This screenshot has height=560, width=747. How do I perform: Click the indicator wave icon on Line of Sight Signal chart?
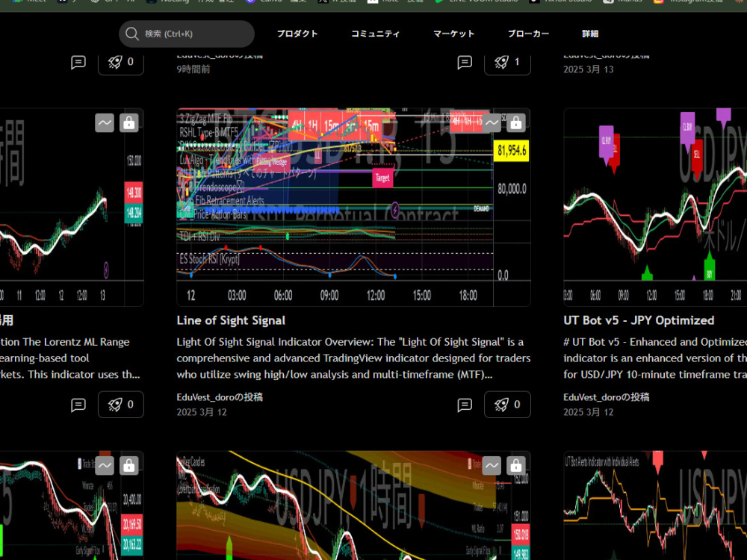(x=492, y=123)
